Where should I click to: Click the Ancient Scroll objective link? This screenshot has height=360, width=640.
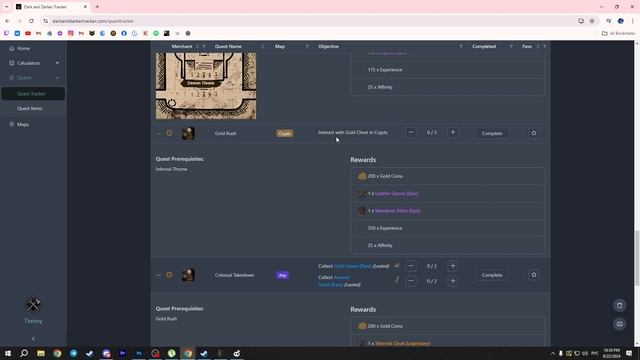pyautogui.click(x=334, y=281)
